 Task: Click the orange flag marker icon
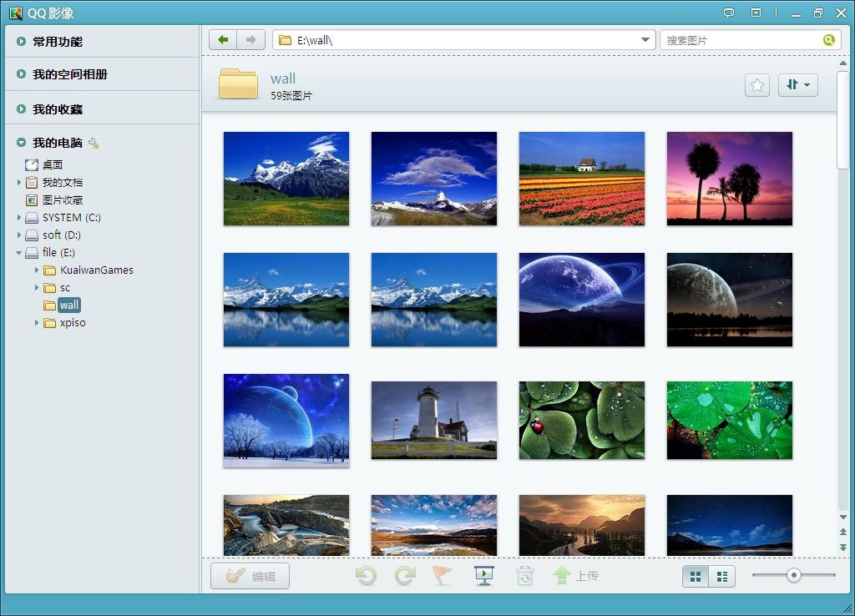[443, 575]
